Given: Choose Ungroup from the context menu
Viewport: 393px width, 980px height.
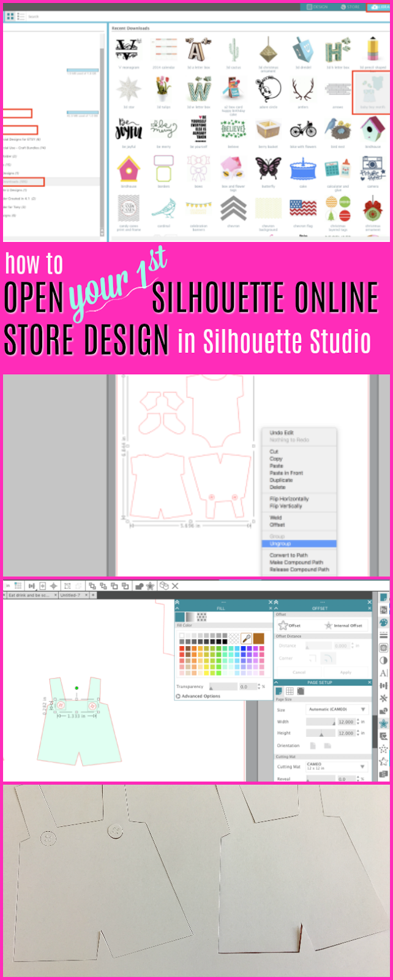Looking at the screenshot, I should [x=299, y=544].
